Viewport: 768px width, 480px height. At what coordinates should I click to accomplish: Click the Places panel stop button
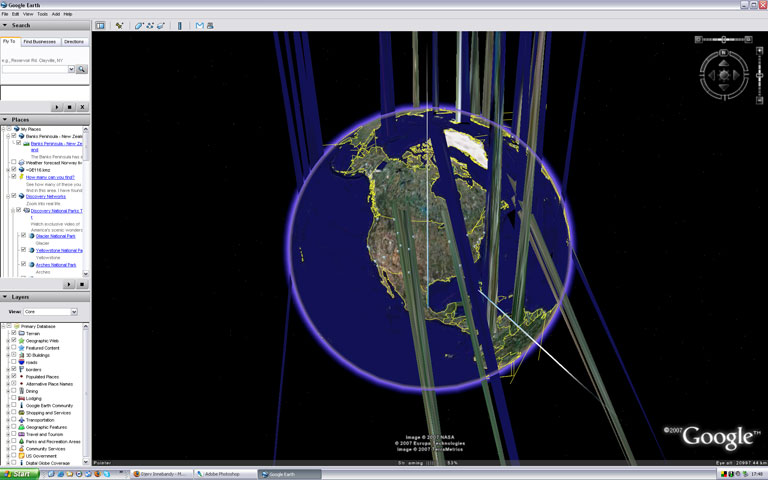pyautogui.click(x=82, y=284)
